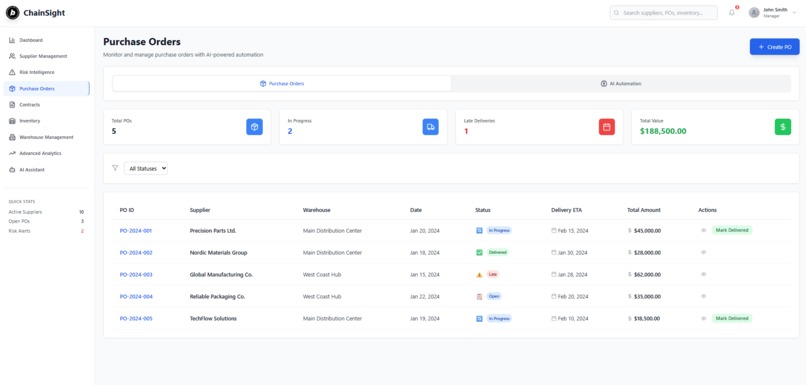The height and width of the screenshot is (385, 806).
Task: Click the AI Assistant bot icon
Action: coord(12,170)
